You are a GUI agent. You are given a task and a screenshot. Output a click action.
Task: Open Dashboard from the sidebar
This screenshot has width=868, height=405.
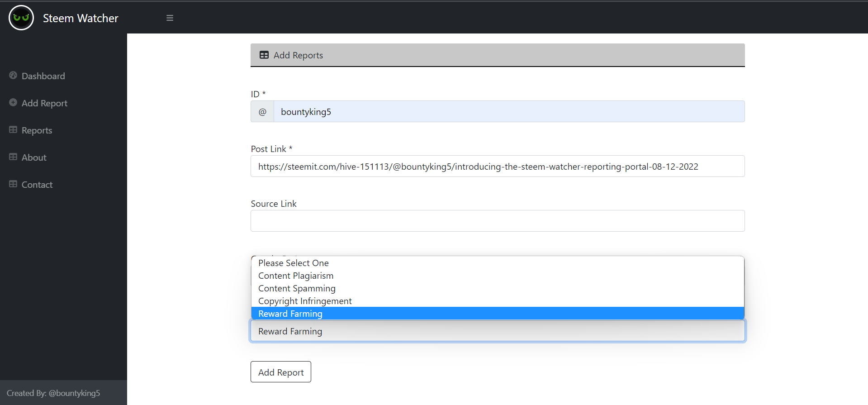tap(43, 76)
